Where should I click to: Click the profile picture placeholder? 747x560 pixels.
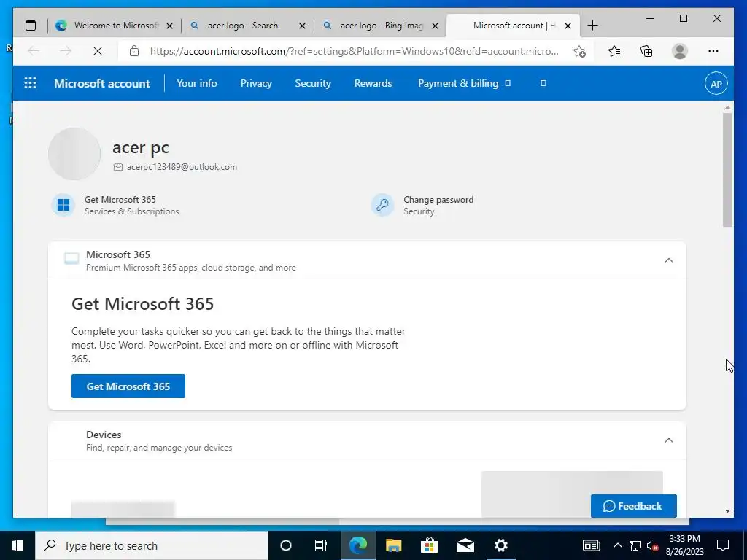[74, 154]
